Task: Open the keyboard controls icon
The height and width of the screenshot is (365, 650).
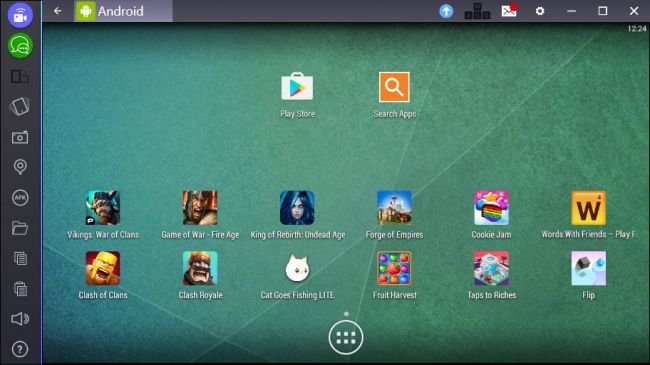Action: [477, 11]
